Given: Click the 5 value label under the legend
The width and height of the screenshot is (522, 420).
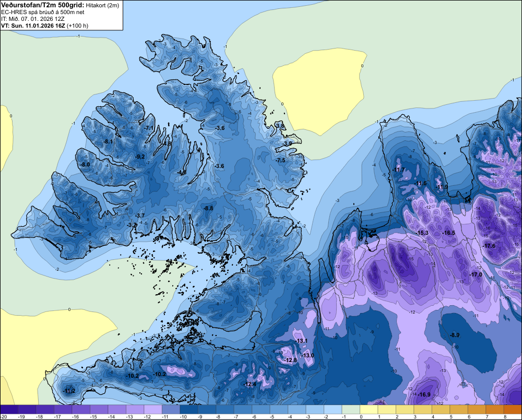Looking at the screenshot, I should coord(451,417).
